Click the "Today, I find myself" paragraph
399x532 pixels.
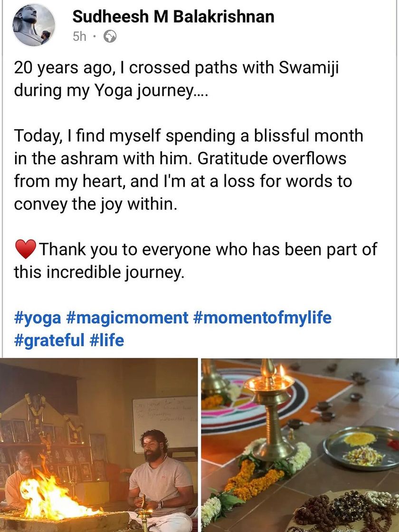189,170
